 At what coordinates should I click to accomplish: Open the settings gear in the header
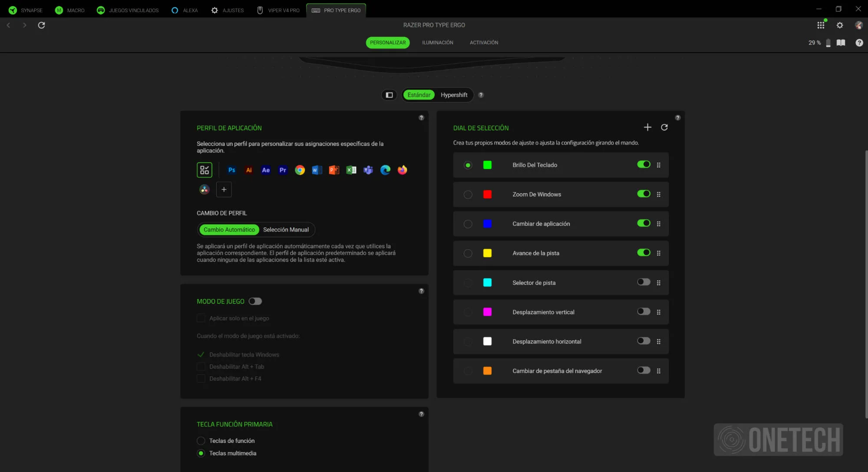click(840, 25)
